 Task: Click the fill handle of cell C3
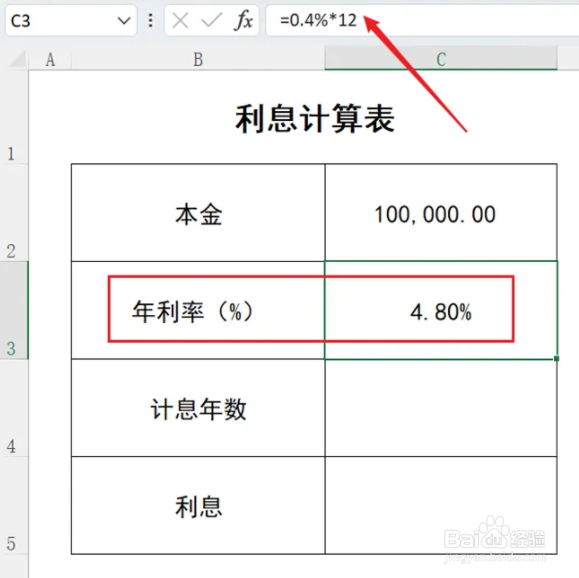coord(556,359)
